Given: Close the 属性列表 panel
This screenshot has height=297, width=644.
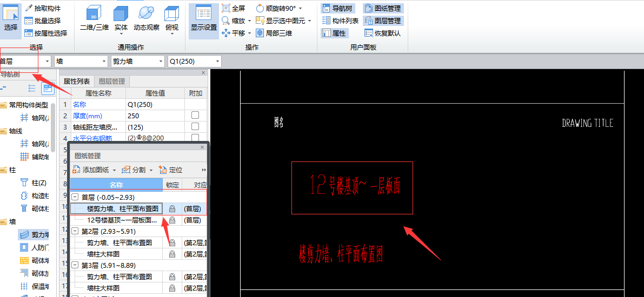Looking at the screenshot, I should tap(203, 72).
